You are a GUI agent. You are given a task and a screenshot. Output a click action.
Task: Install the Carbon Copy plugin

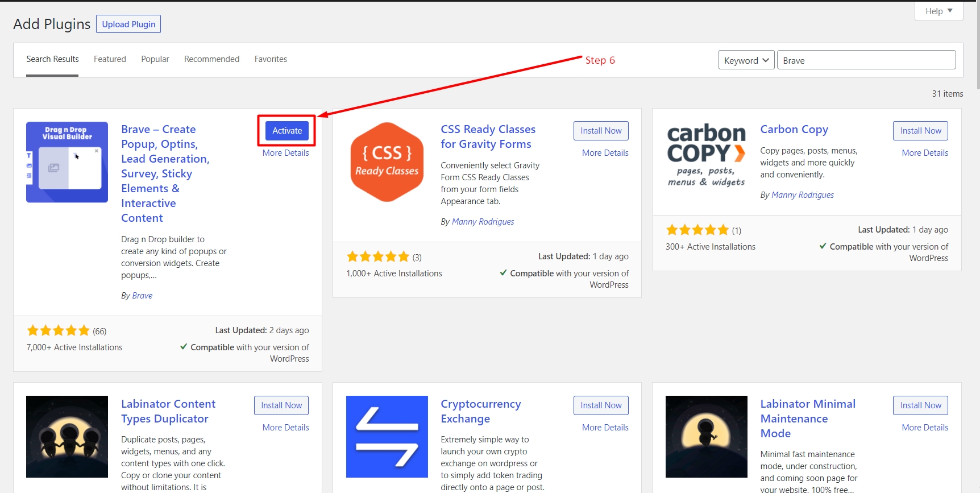coord(920,131)
